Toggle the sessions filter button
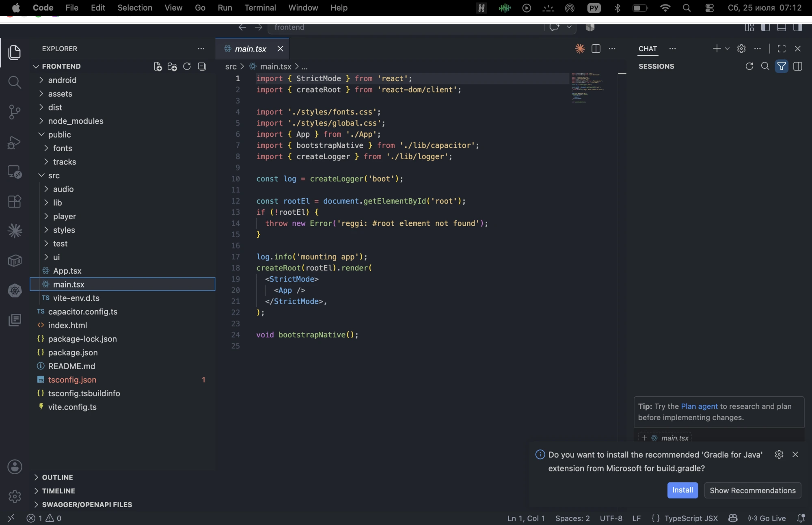 pos(782,66)
